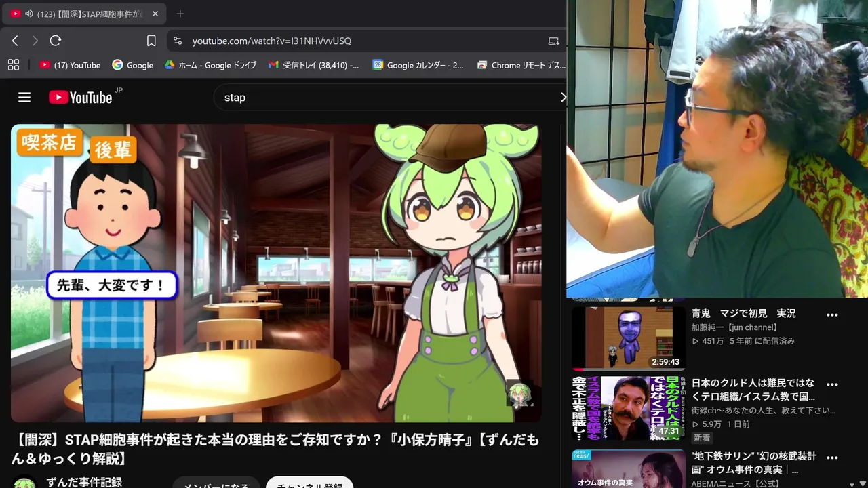Viewport: 868px width, 488px height.
Task: Open the apps grid in bookmarks bar
Action: point(14,65)
